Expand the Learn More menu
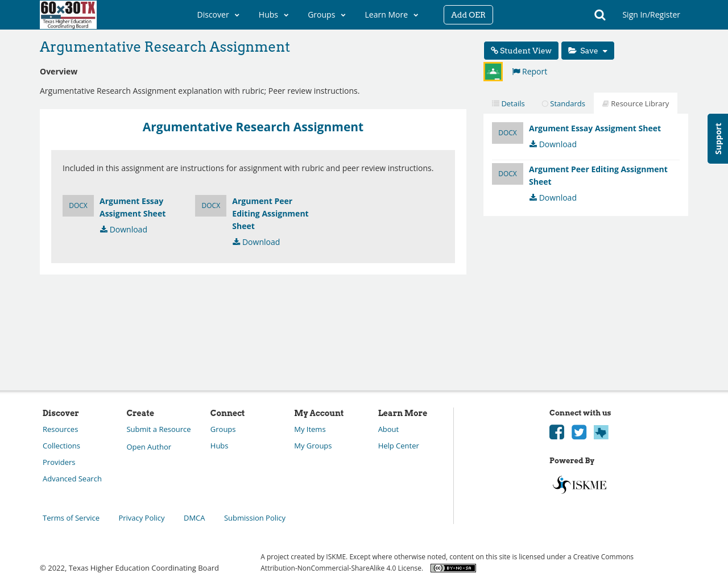The image size is (728, 582). coord(391,15)
